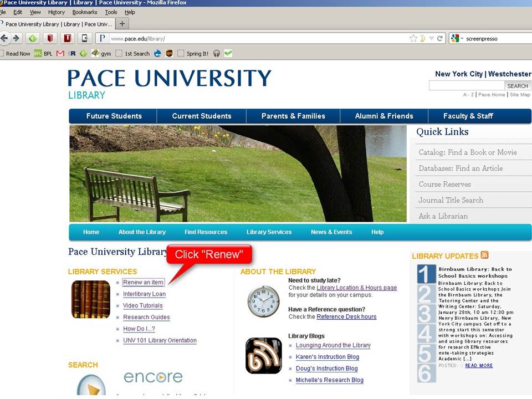Click the library books thumbnail image
Image resolution: width=532 pixels, height=399 pixels.
[x=90, y=299]
